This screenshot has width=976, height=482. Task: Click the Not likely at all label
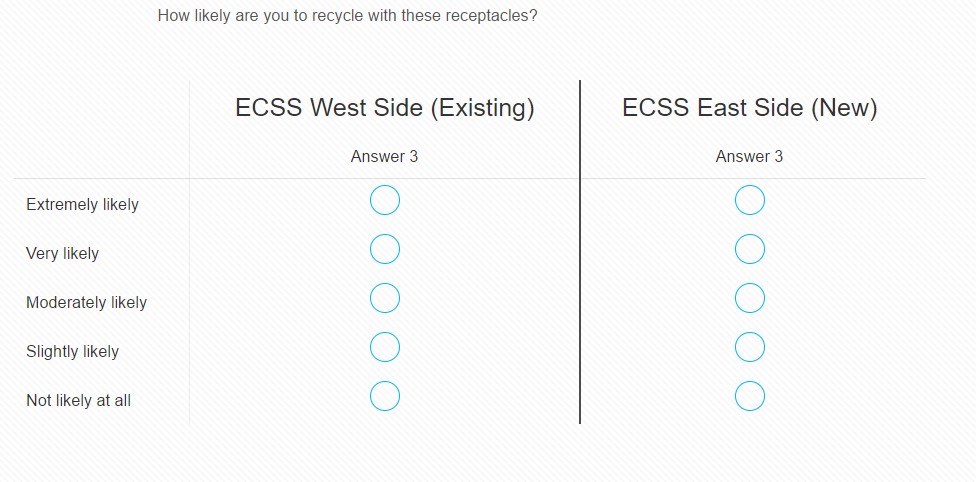78,401
